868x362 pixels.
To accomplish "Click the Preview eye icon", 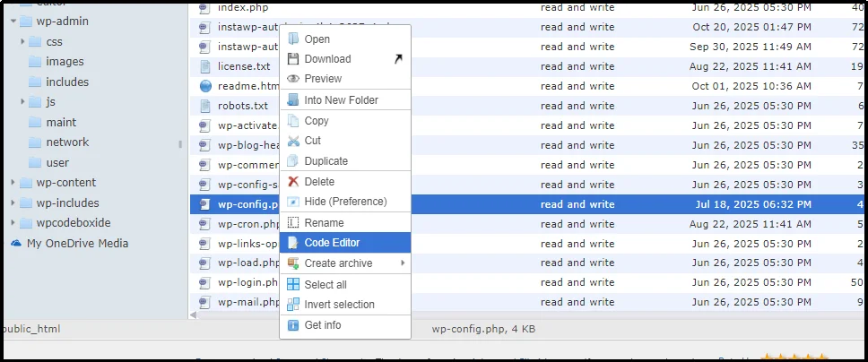I will (x=293, y=79).
